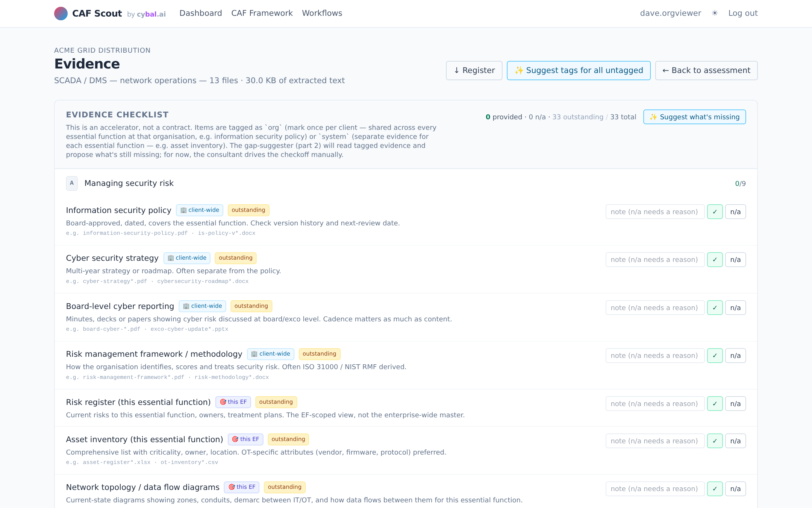This screenshot has width=812, height=508.
Task: Click the target icon on Risk register's this EF badge
Action: [x=223, y=402]
